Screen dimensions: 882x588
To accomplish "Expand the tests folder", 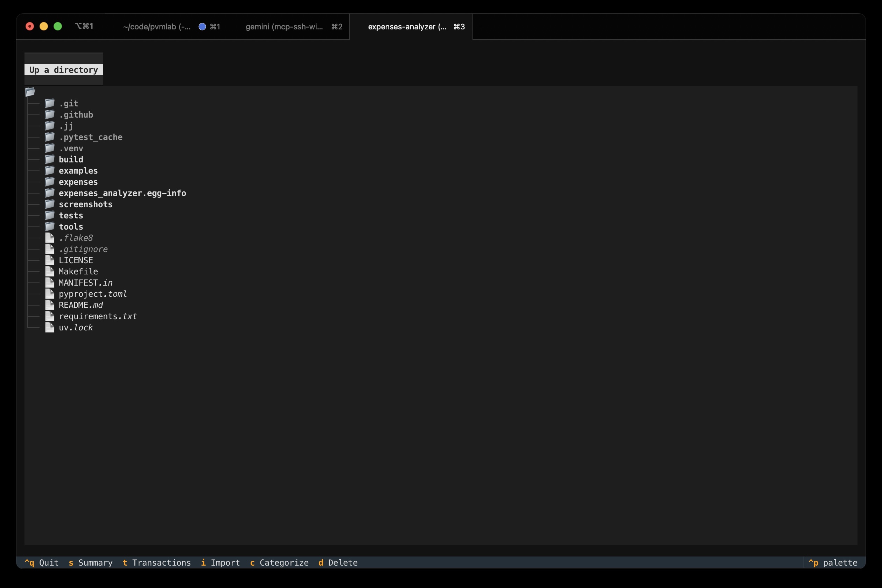I will point(70,215).
